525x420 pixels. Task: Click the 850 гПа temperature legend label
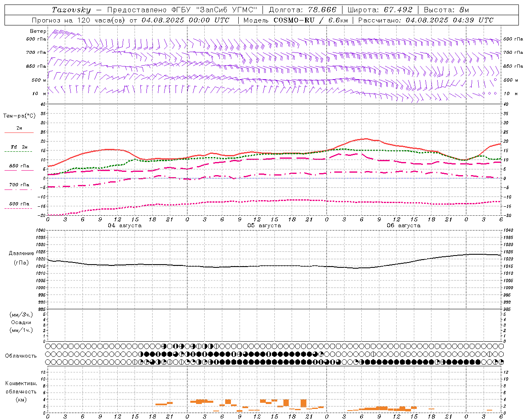click(19, 166)
